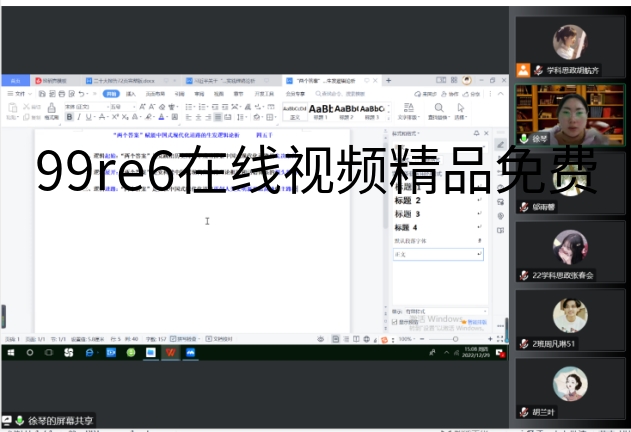Check the show preview checkbox in styles panel

click(x=394, y=322)
